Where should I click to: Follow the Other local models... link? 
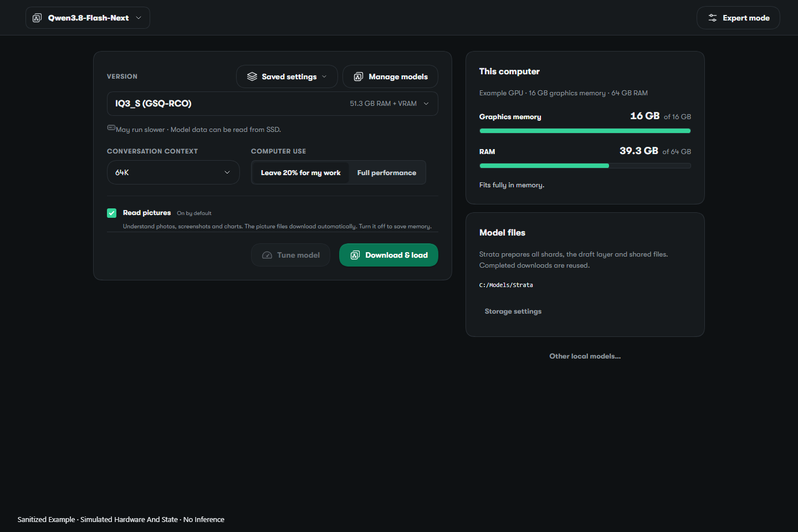pos(585,356)
